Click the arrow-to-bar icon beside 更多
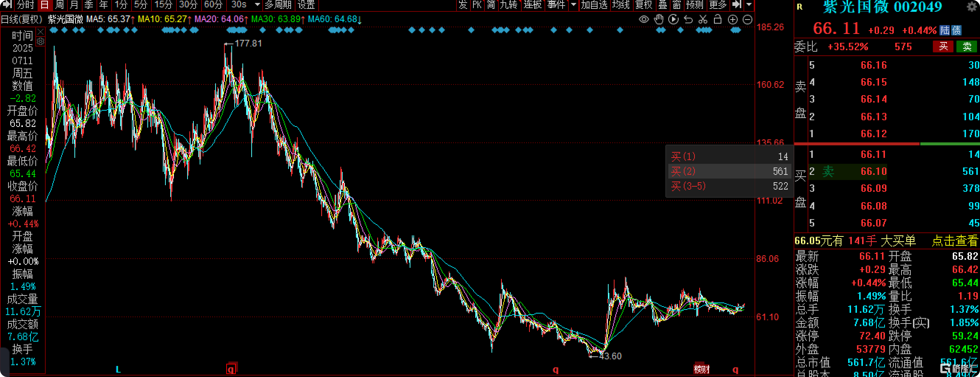 pyautogui.click(x=736, y=4)
